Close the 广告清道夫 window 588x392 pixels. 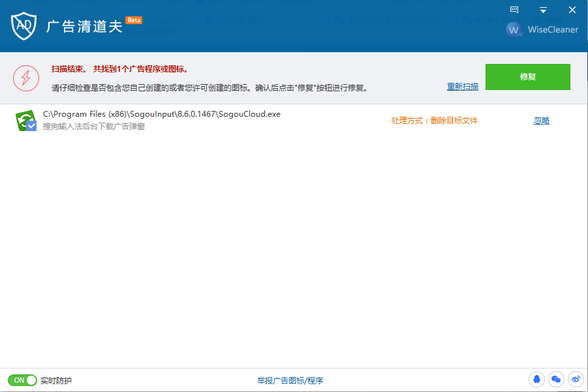[572, 10]
